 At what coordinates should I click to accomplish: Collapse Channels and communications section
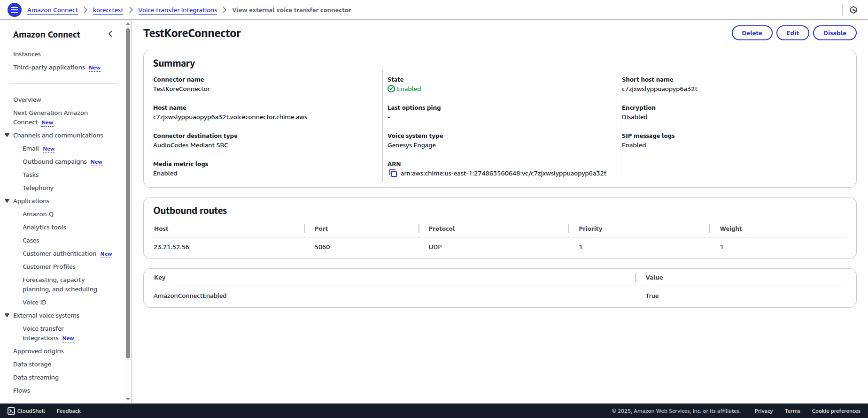pos(7,136)
